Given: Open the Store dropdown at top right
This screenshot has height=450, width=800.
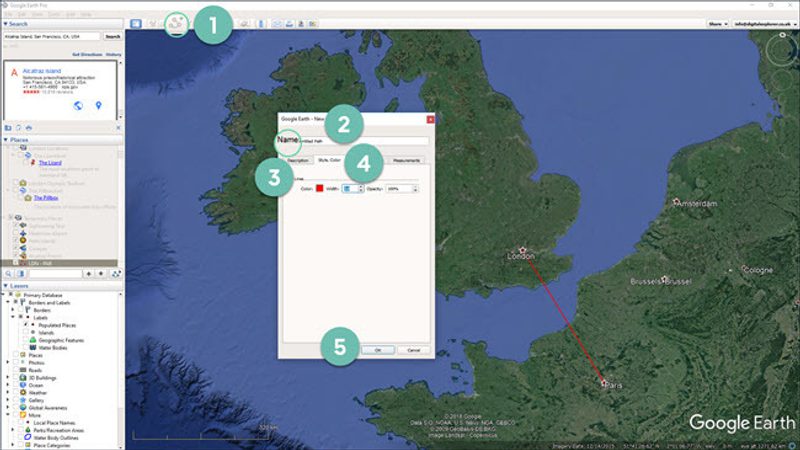Looking at the screenshot, I should point(717,24).
